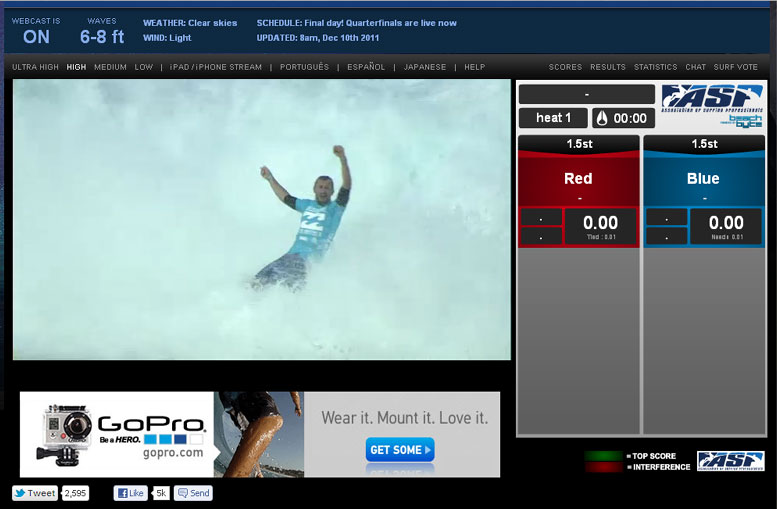
Task: Switch stream quality to Ultra High
Action: pos(35,67)
